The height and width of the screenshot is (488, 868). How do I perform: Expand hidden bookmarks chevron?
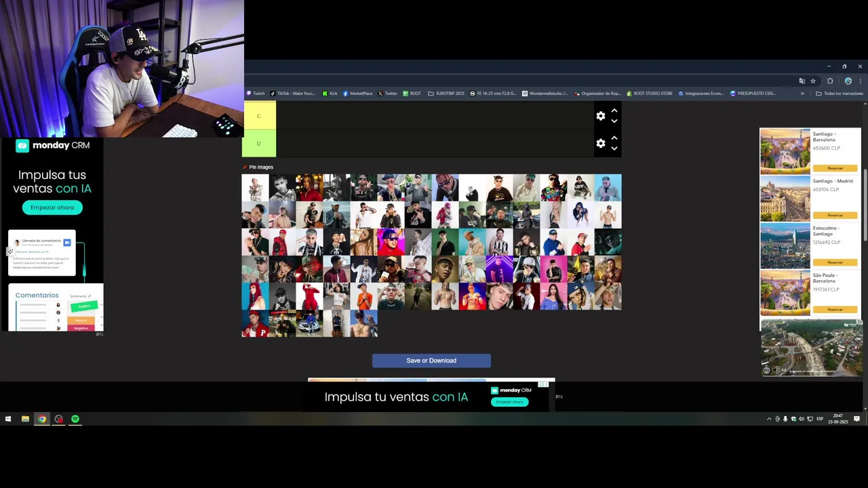(x=802, y=94)
